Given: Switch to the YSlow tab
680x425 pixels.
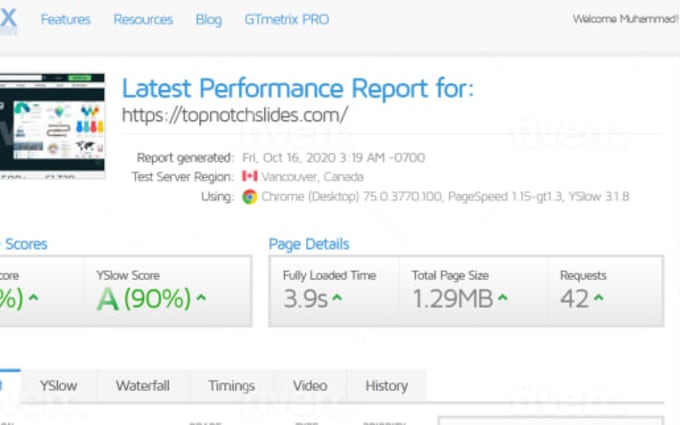Looking at the screenshot, I should pyautogui.click(x=59, y=386).
